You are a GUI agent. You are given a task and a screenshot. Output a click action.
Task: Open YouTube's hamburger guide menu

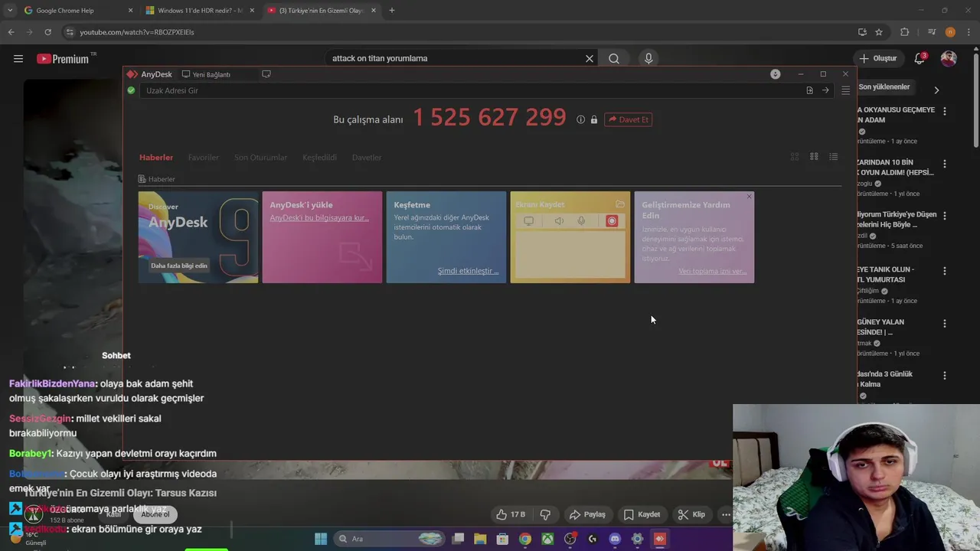(18, 58)
